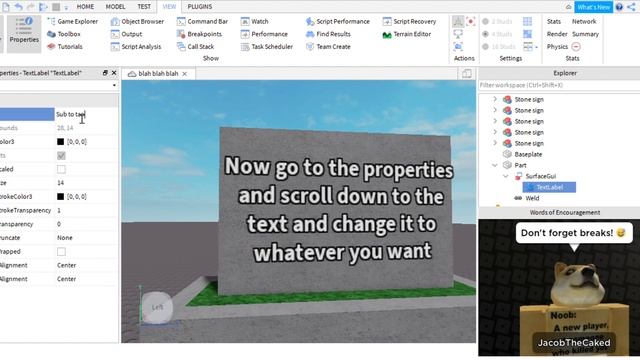Click the help question mark icon

coord(619,7)
